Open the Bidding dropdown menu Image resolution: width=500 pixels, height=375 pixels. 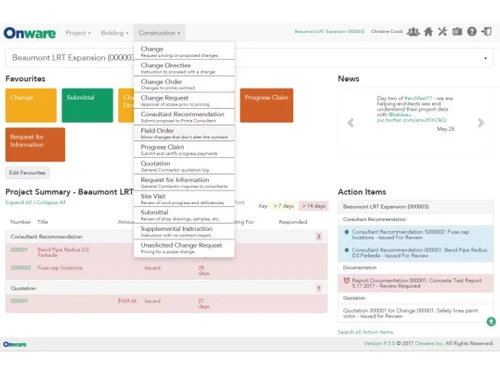point(114,33)
